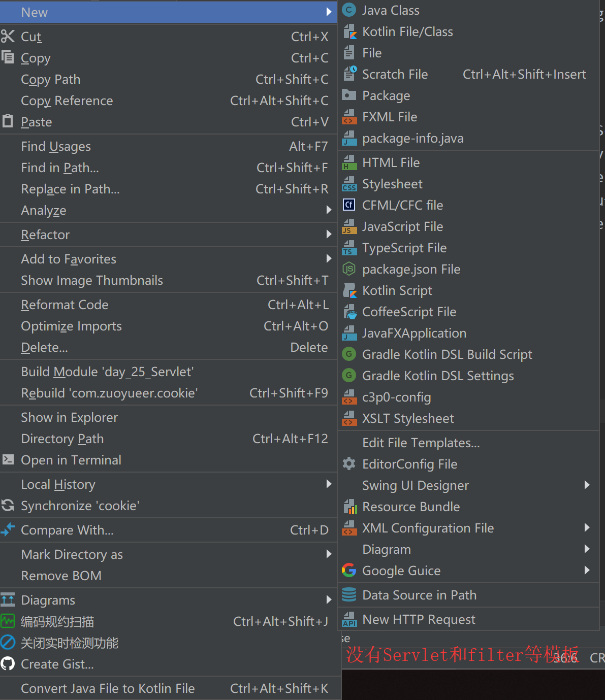Click the Stylesheet CSS icon
Screen dimensions: 605x700
pos(349,184)
